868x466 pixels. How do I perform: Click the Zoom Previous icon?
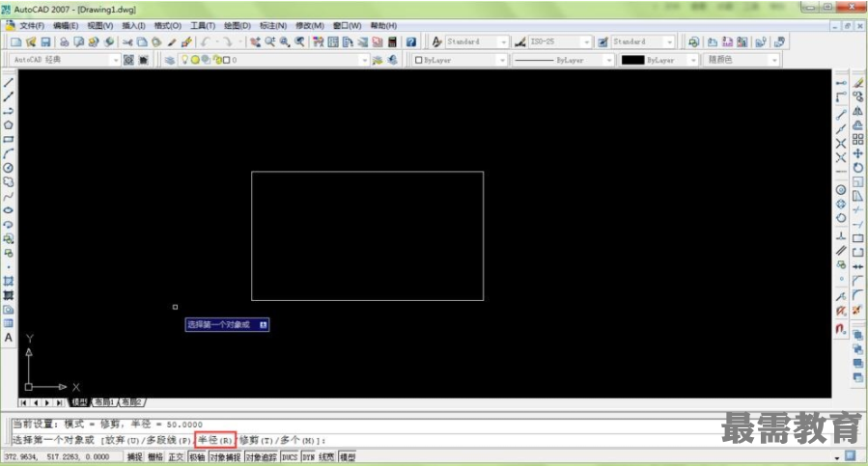(299, 42)
